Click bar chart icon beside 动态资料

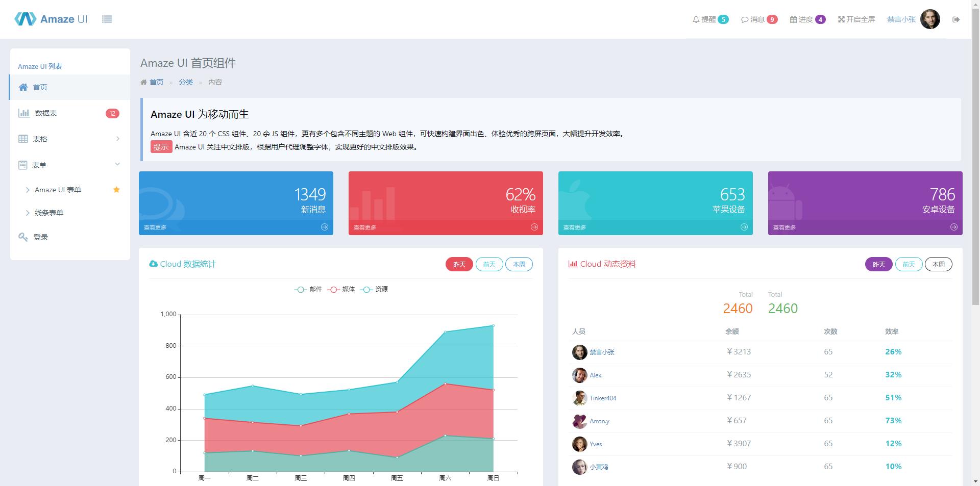click(x=573, y=264)
